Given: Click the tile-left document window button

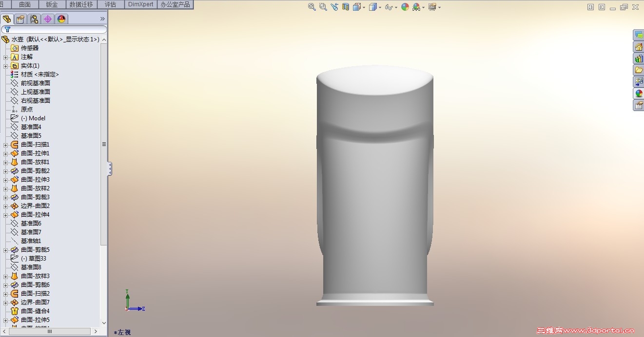Looking at the screenshot, I should [590, 7].
